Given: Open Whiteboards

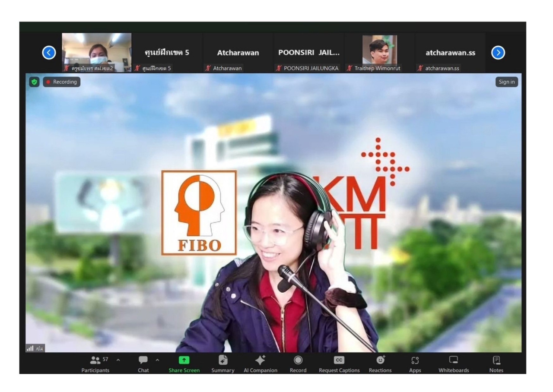Looking at the screenshot, I should point(454,364).
